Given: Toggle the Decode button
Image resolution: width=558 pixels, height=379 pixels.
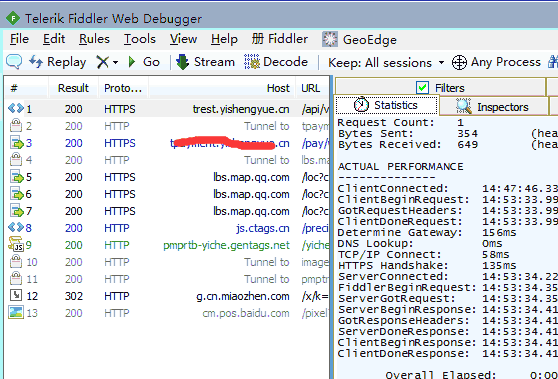Looking at the screenshot, I should [276, 62].
